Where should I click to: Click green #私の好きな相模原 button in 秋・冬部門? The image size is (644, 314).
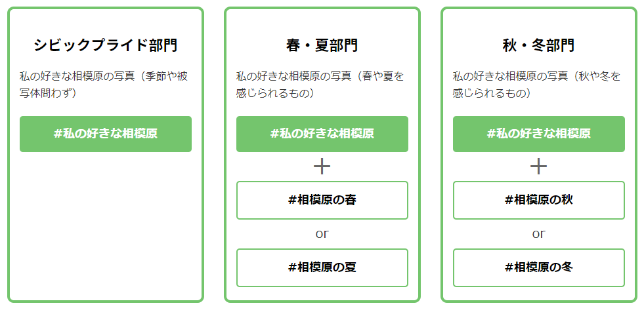[x=538, y=134]
